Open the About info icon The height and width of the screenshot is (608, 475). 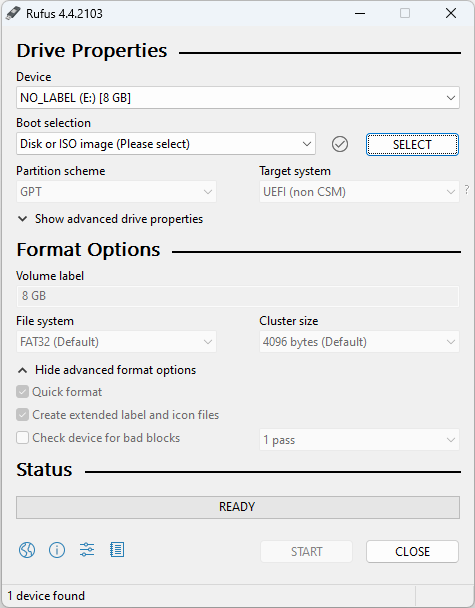click(57, 550)
